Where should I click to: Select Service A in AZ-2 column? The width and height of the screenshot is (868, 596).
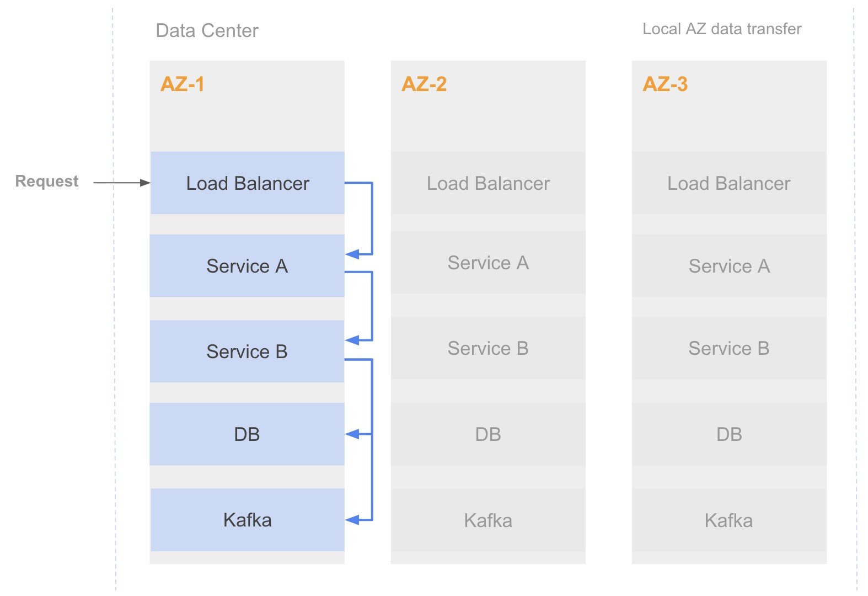tap(488, 262)
